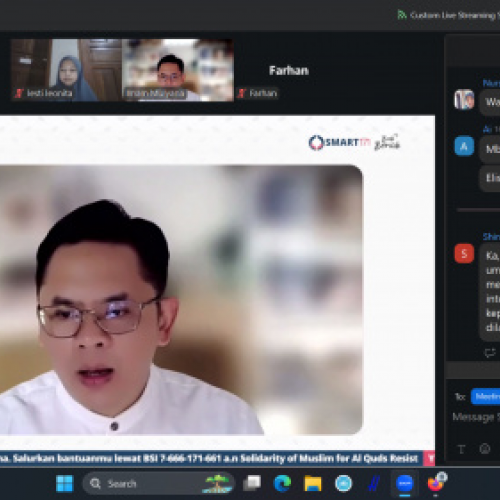Click the Message input field in chat
The width and height of the screenshot is (500, 500).
[476, 417]
